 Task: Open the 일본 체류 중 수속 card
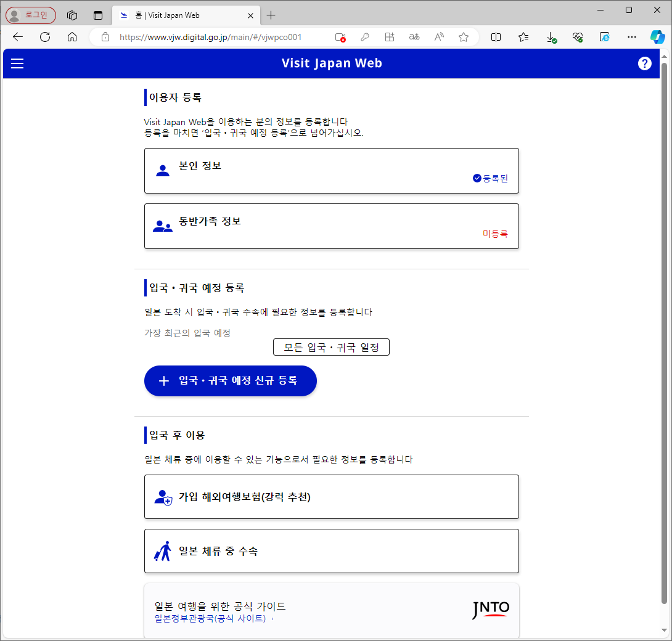[332, 551]
